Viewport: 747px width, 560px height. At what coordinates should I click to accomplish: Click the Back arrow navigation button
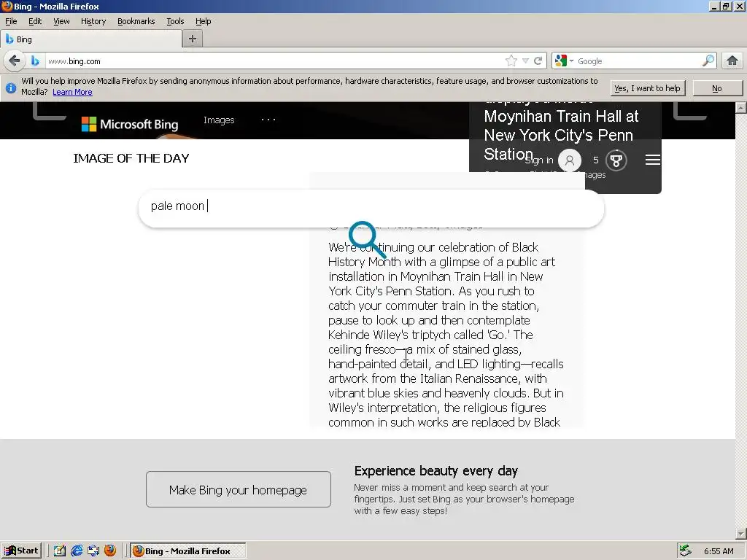pyautogui.click(x=15, y=61)
